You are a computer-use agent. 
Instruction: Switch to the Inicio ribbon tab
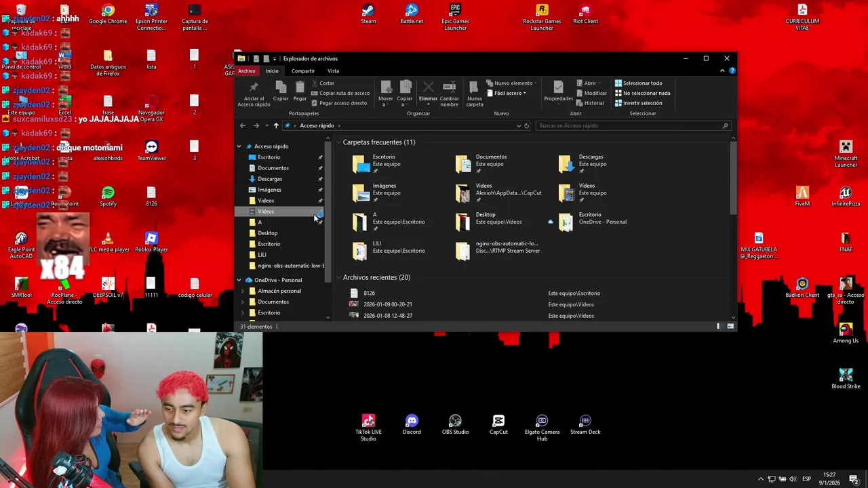(x=272, y=70)
